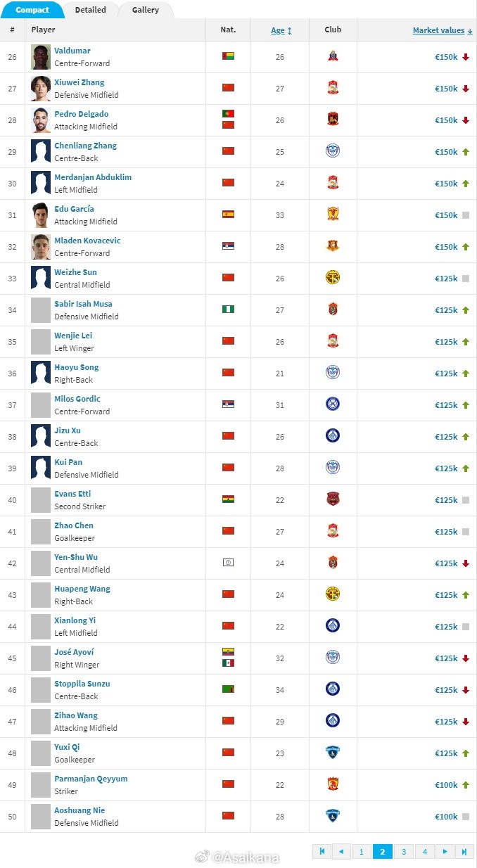Click the next page arrow in the pagination

pos(445,852)
